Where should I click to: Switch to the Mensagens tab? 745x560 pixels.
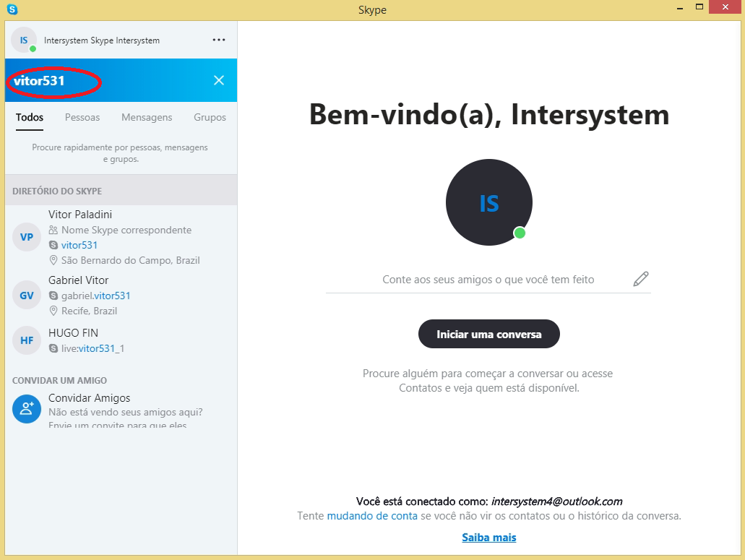(x=147, y=117)
